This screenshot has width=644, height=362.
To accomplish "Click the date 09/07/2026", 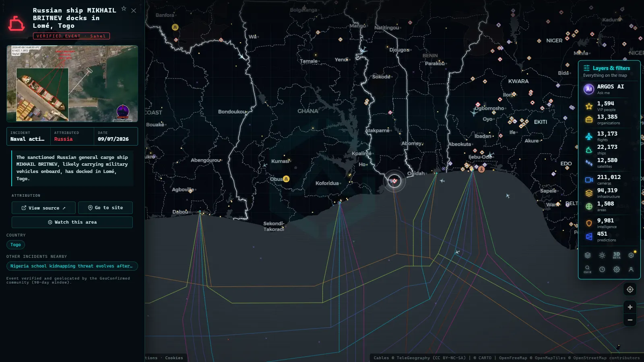I will (x=113, y=139).
